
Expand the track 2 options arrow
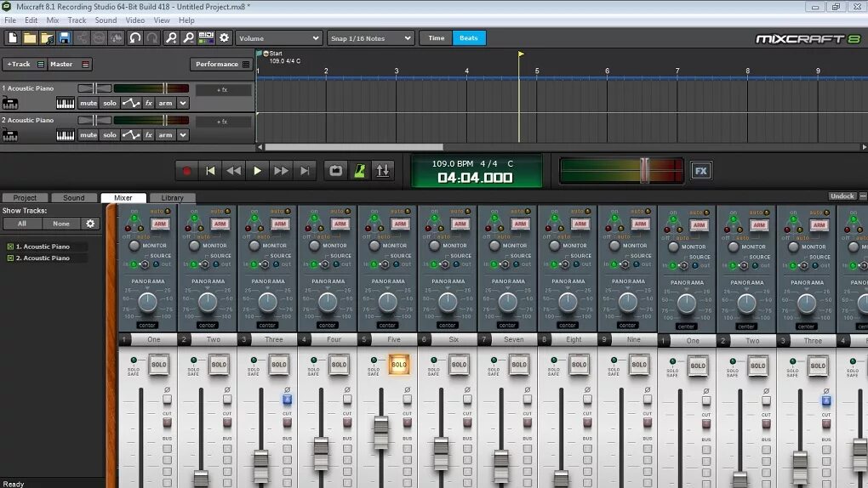[183, 135]
